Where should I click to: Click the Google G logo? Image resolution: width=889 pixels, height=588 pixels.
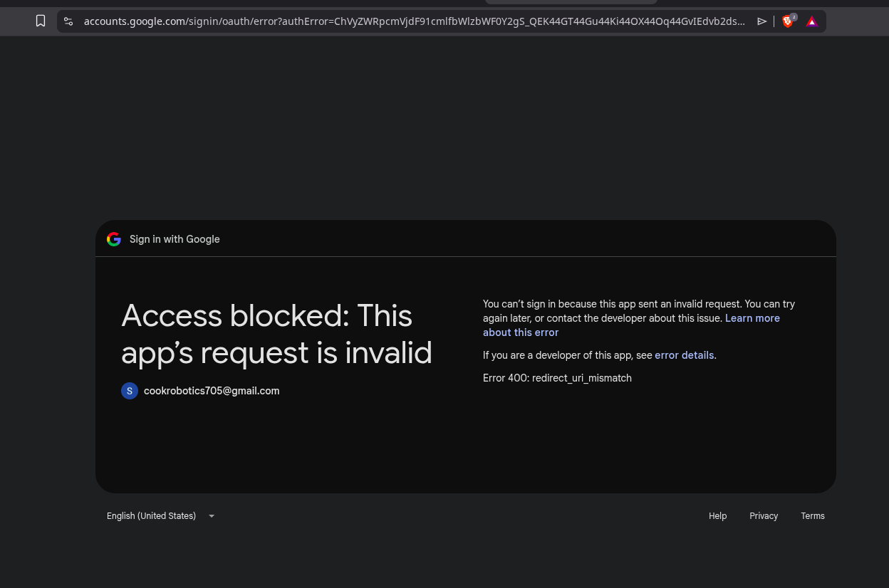click(114, 239)
